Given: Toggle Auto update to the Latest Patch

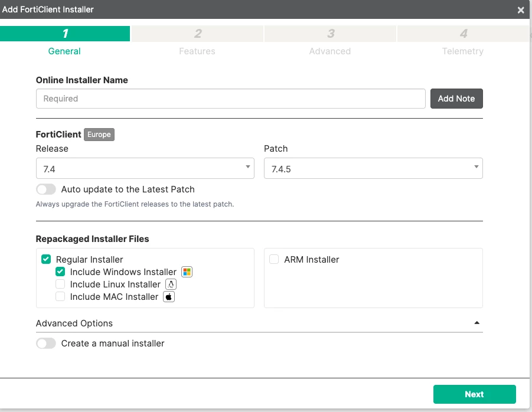Looking at the screenshot, I should click(x=46, y=189).
